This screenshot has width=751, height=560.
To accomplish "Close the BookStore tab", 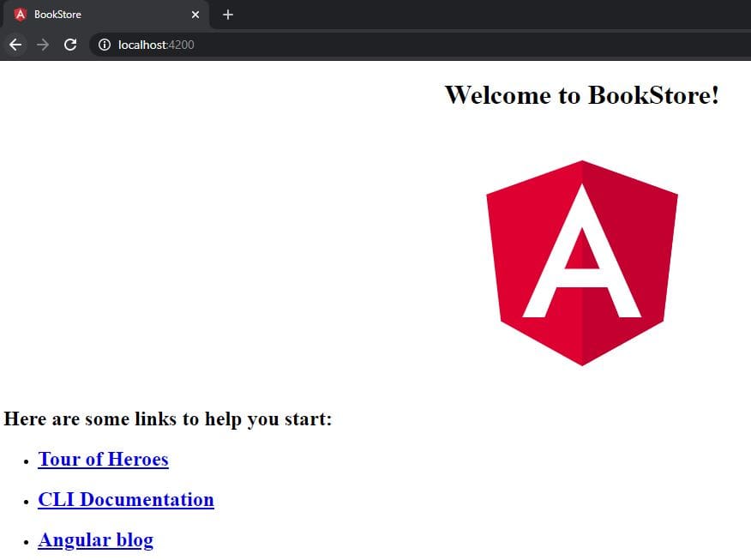I will tap(195, 15).
